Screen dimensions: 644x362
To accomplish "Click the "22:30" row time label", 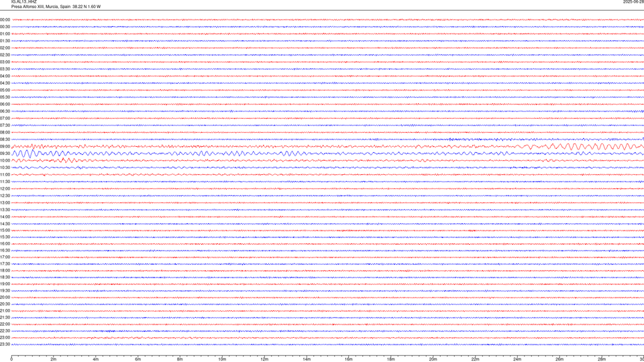I will click(5, 330).
